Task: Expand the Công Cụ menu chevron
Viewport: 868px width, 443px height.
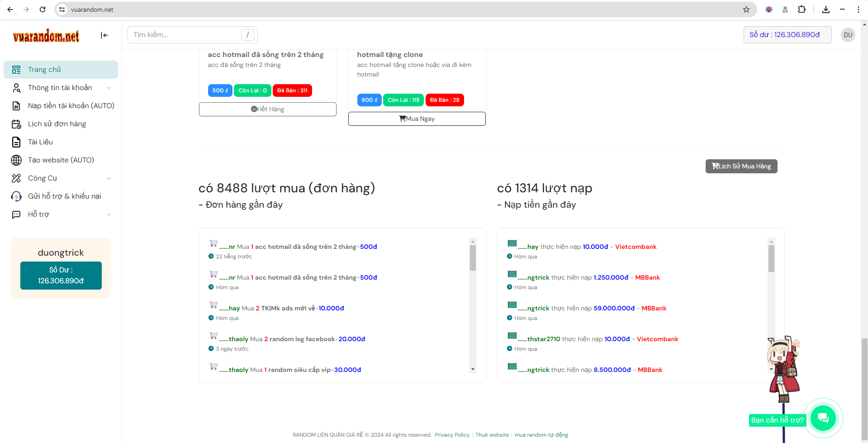Action: (x=109, y=178)
